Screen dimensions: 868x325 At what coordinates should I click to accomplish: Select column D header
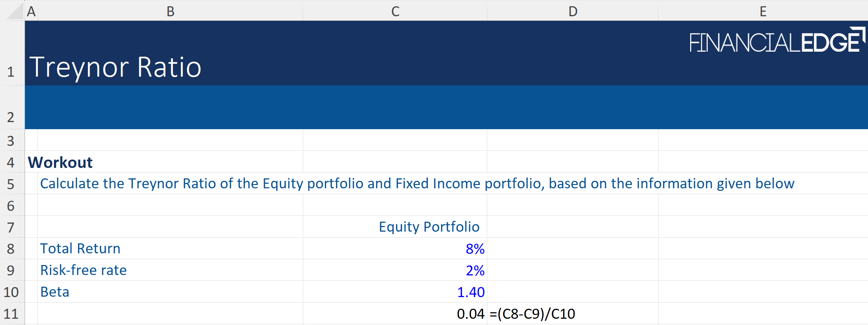(573, 11)
